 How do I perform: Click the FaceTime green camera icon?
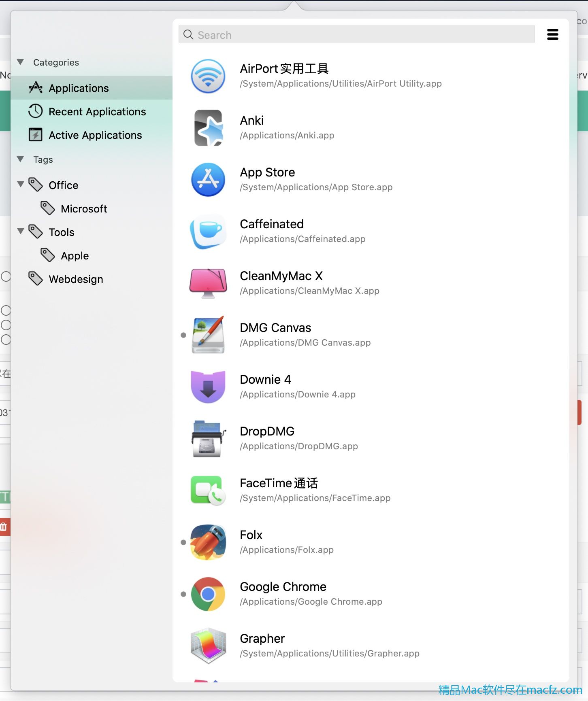pyautogui.click(x=208, y=491)
